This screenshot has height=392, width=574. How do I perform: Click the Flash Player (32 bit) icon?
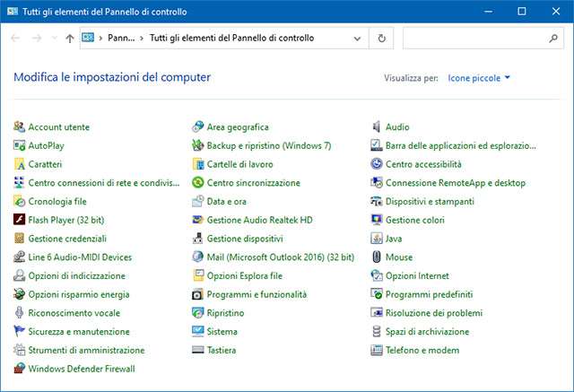click(x=20, y=220)
